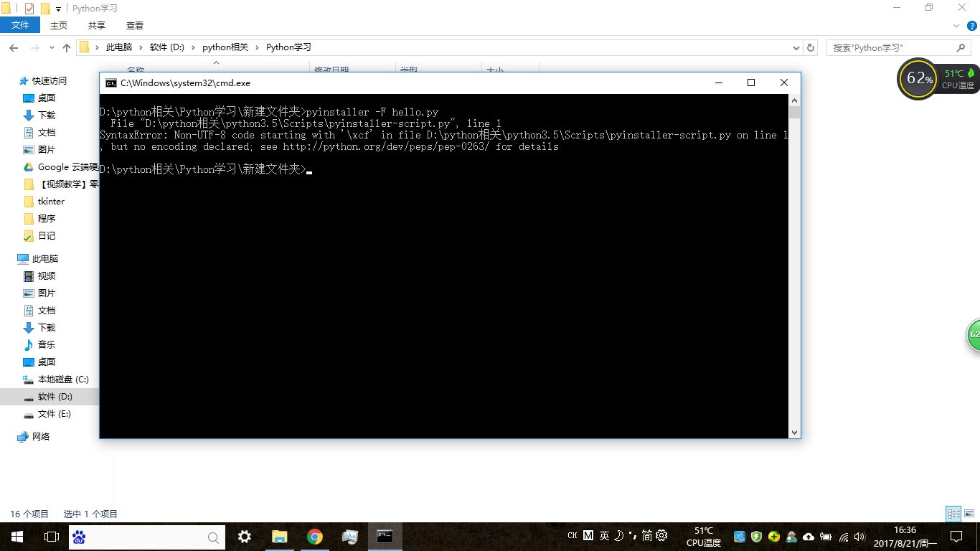Viewport: 980px width, 551px height.
Task: Switch to large icons view layout icon
Action: (x=969, y=514)
